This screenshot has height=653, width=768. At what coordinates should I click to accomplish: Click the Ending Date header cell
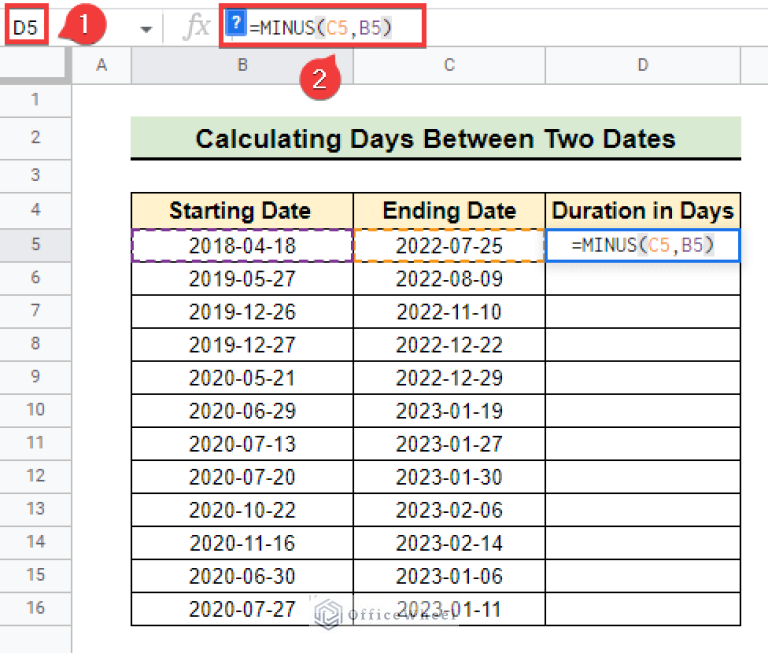pyautogui.click(x=449, y=211)
